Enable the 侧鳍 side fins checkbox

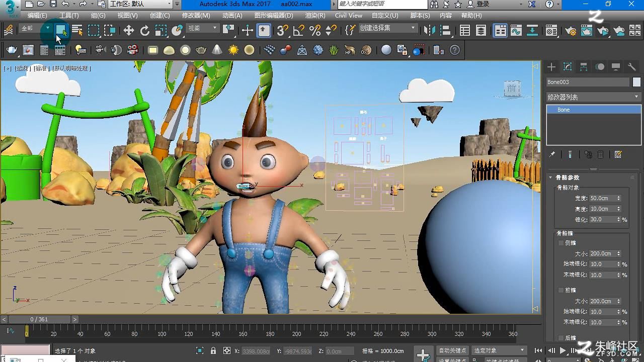(561, 243)
